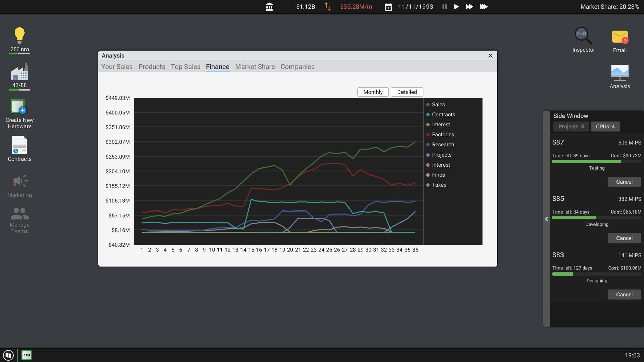The height and width of the screenshot is (362, 644).
Task: Click the Detailed view button
Action: point(407,92)
